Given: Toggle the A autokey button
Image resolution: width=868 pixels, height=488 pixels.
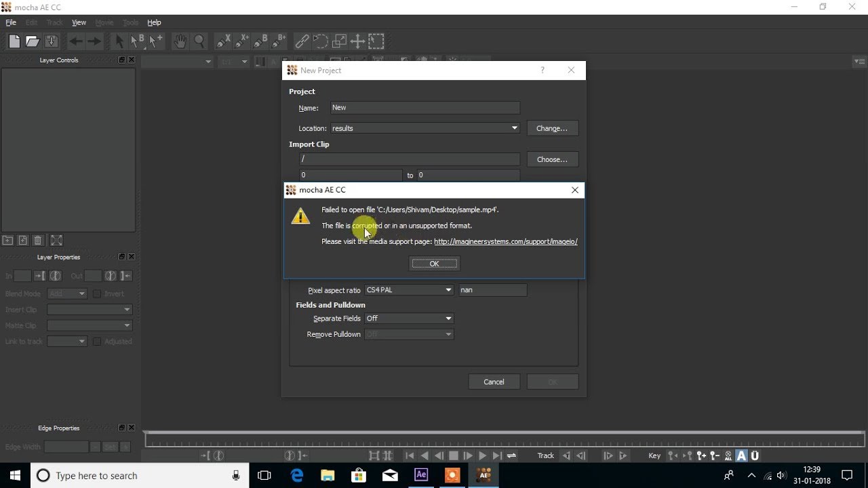Looking at the screenshot, I should (741, 456).
